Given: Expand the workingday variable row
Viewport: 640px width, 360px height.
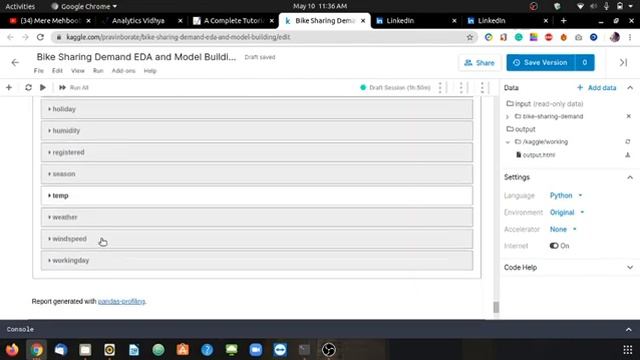Looking at the screenshot, I should (257, 260).
